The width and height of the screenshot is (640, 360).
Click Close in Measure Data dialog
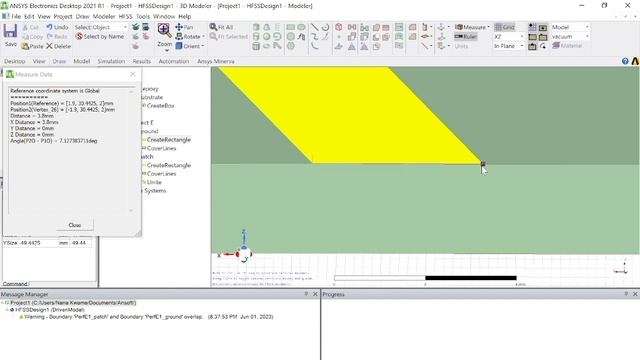click(x=75, y=225)
